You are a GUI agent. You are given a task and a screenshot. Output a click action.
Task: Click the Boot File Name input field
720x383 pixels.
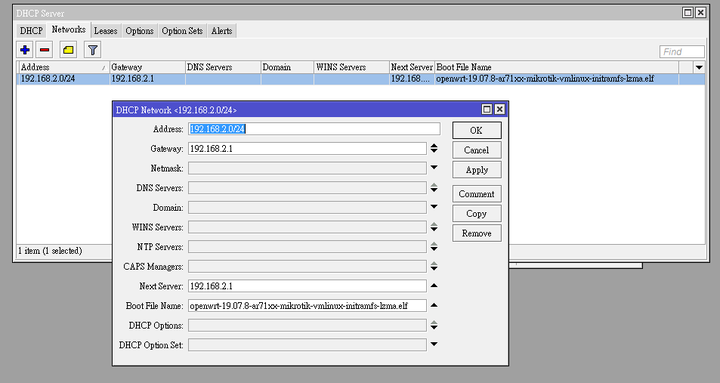tap(307, 306)
